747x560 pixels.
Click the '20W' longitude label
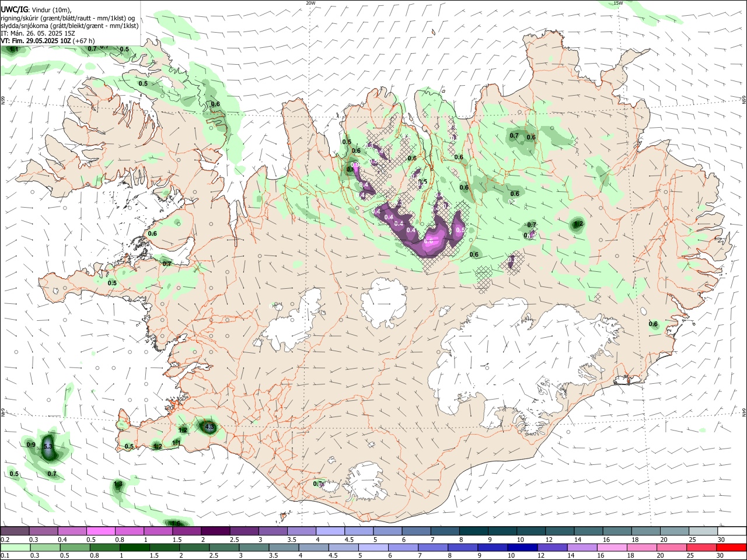(x=310, y=3)
